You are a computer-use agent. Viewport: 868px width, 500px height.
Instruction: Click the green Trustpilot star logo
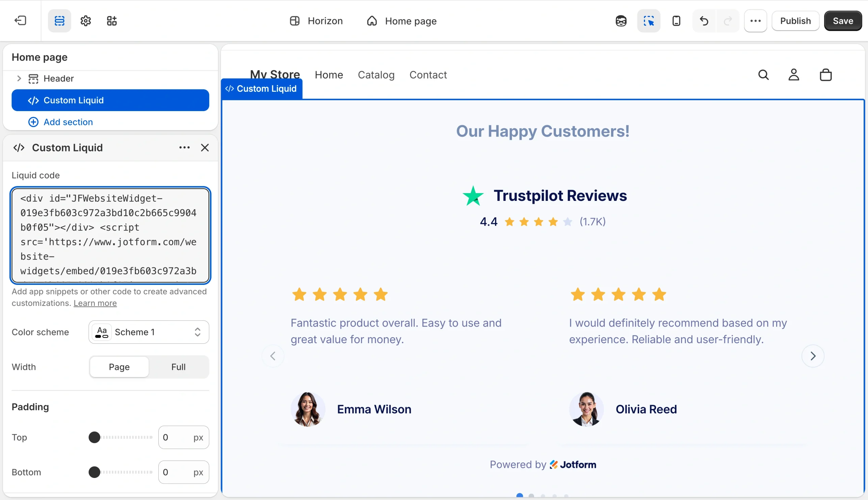point(473,196)
